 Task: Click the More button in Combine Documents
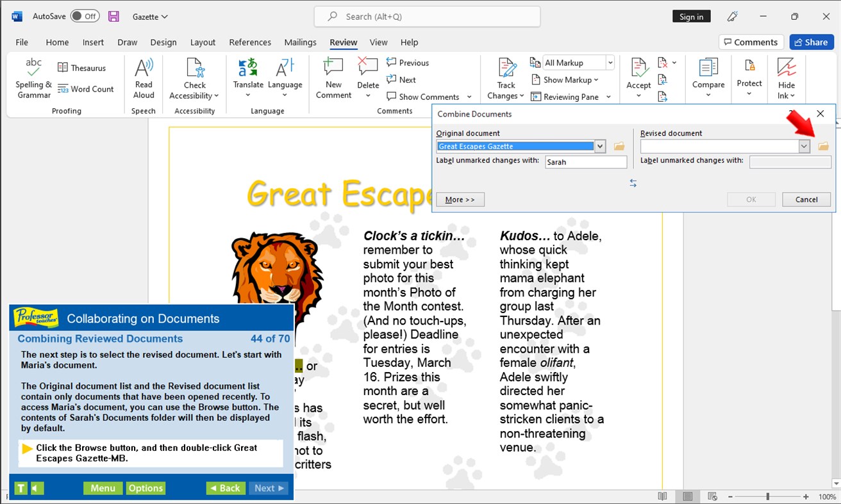(x=460, y=199)
